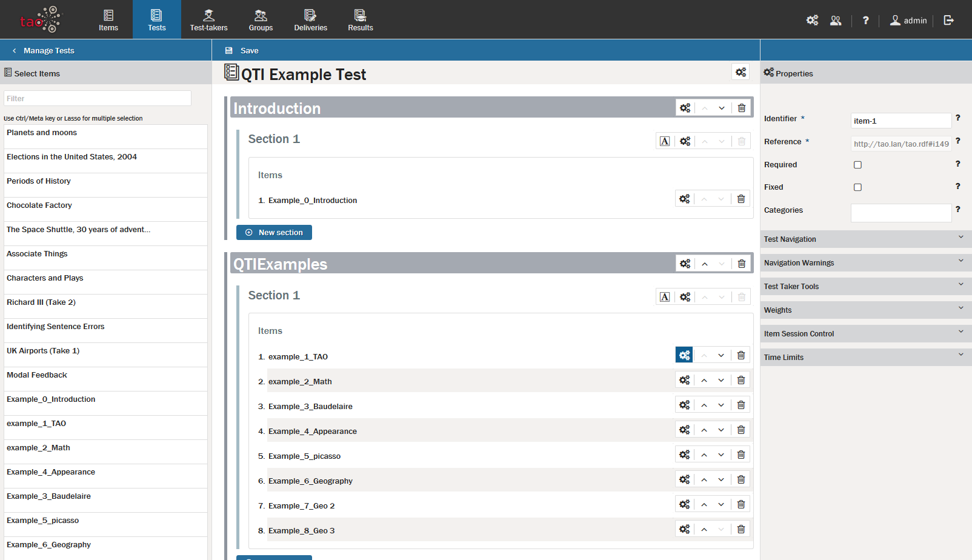
Task: Click the Filter input field
Action: (x=98, y=98)
